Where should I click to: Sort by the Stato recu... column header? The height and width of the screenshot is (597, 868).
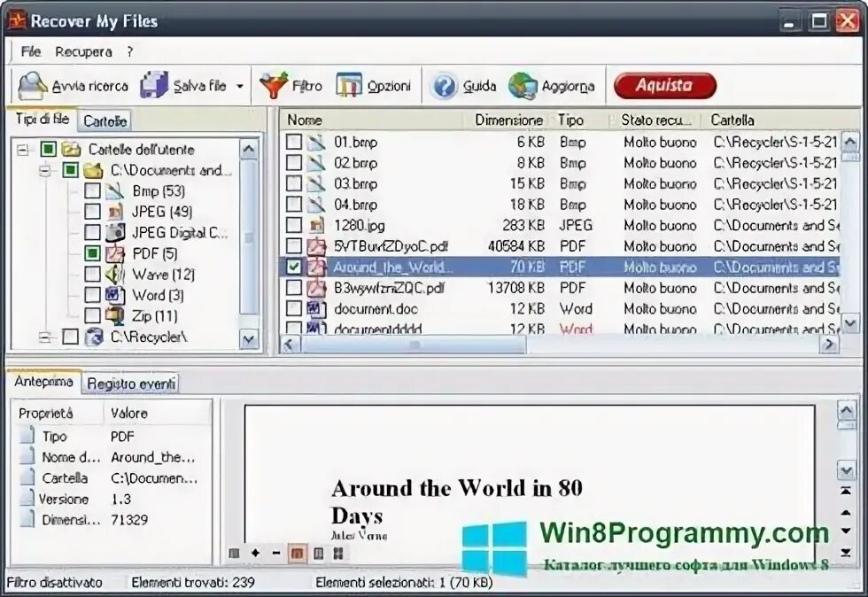655,120
